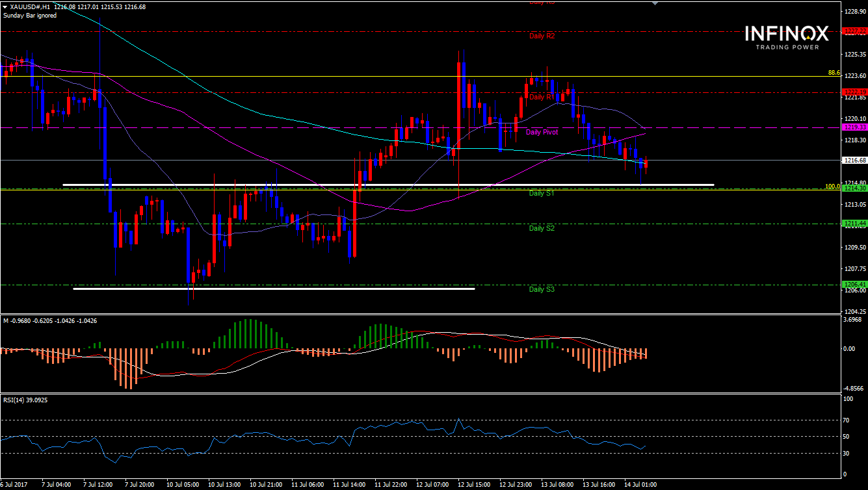Select the Daily S3 support label
Viewport: 868px width, 490px height.
pos(542,289)
